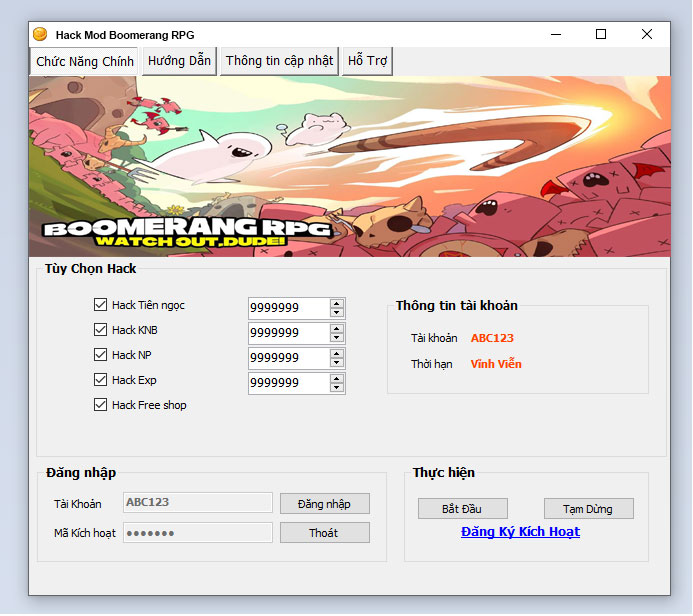Select the Hỗ Trợ tab
The width and height of the screenshot is (693, 616).
point(367,61)
